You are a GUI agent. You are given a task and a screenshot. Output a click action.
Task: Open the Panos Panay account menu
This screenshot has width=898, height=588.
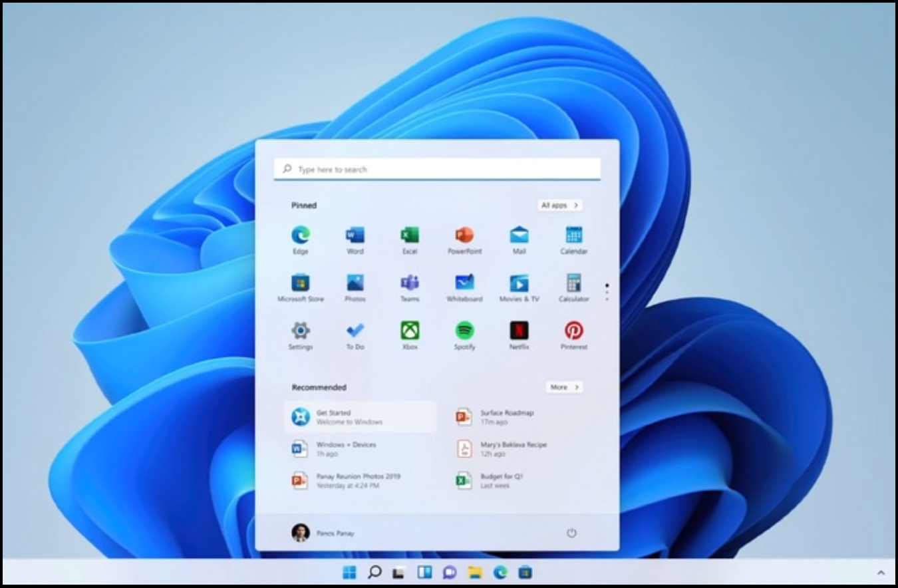(x=323, y=533)
